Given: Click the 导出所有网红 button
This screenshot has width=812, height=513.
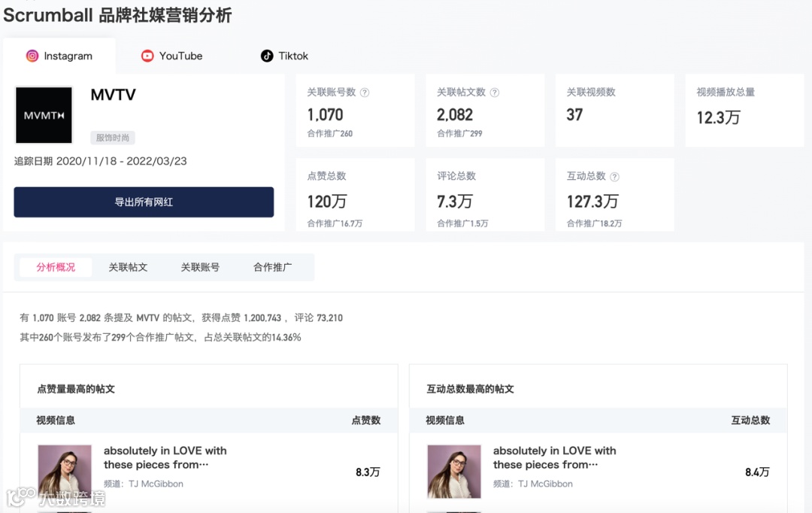Looking at the screenshot, I should pos(144,202).
